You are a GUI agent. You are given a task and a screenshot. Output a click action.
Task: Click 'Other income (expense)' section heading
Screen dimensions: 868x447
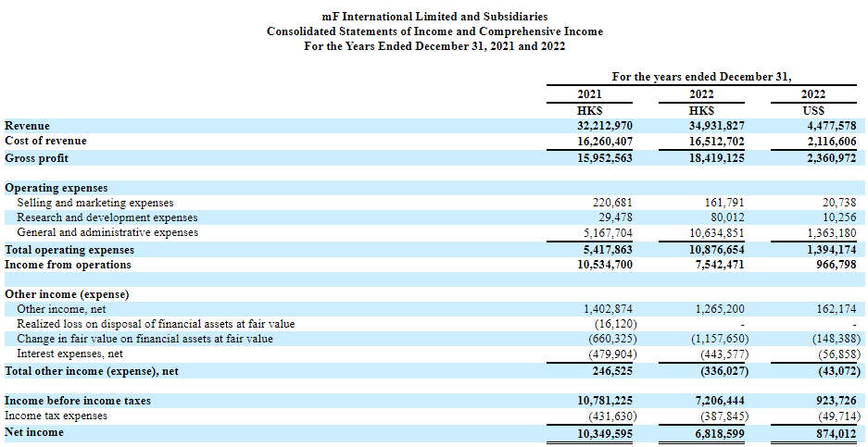point(67,294)
